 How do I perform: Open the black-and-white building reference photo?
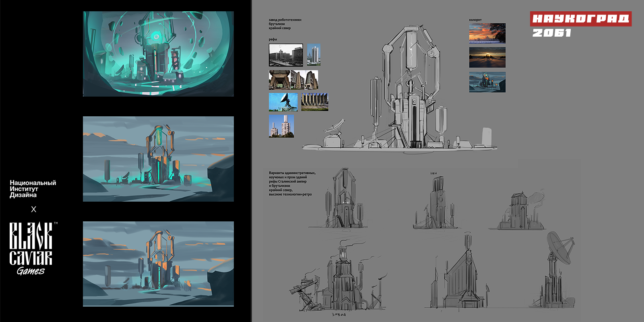[286, 55]
